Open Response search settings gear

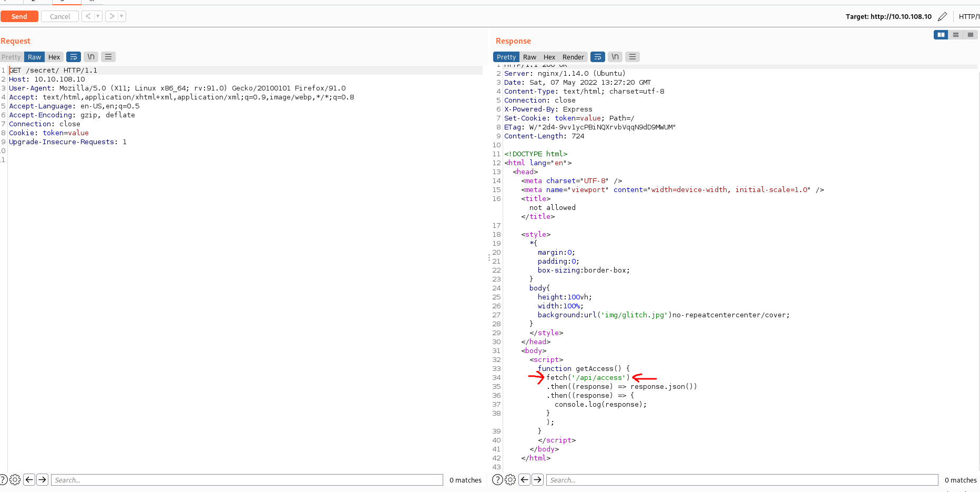click(510, 480)
